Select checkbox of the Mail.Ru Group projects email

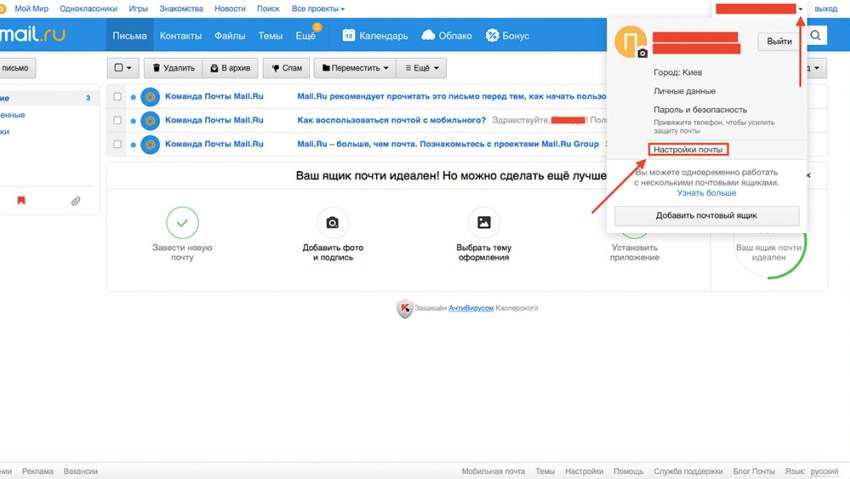117,144
